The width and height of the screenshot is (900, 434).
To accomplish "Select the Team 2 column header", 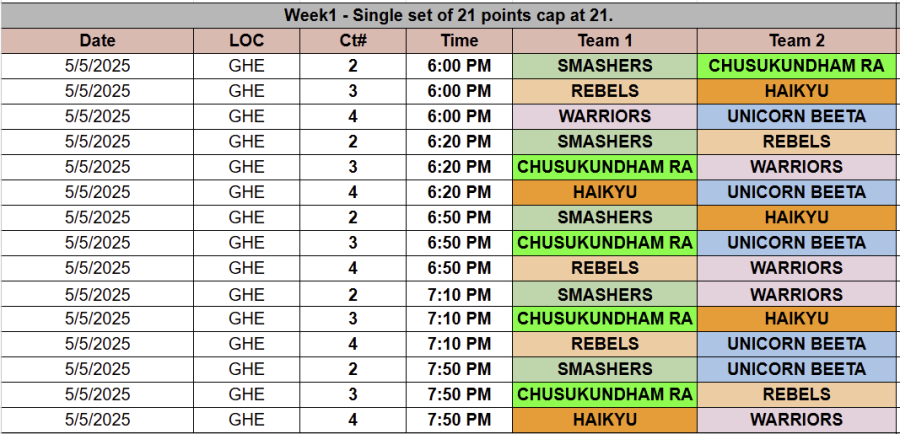I will [x=797, y=41].
